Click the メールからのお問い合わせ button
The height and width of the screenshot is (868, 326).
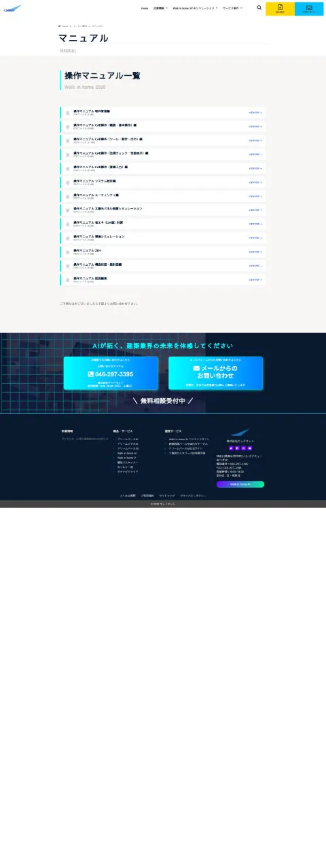[215, 373]
